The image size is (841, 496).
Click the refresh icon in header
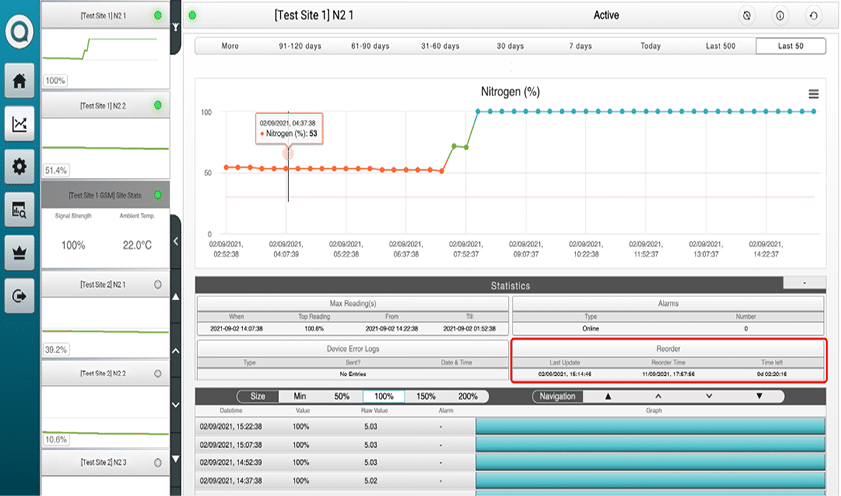[x=814, y=16]
